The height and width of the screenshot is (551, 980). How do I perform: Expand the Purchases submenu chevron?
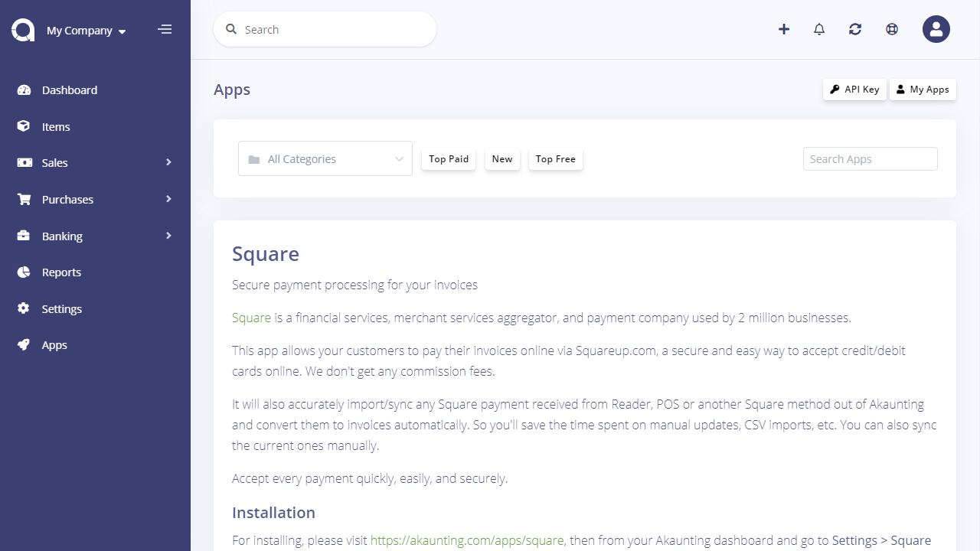coord(168,199)
